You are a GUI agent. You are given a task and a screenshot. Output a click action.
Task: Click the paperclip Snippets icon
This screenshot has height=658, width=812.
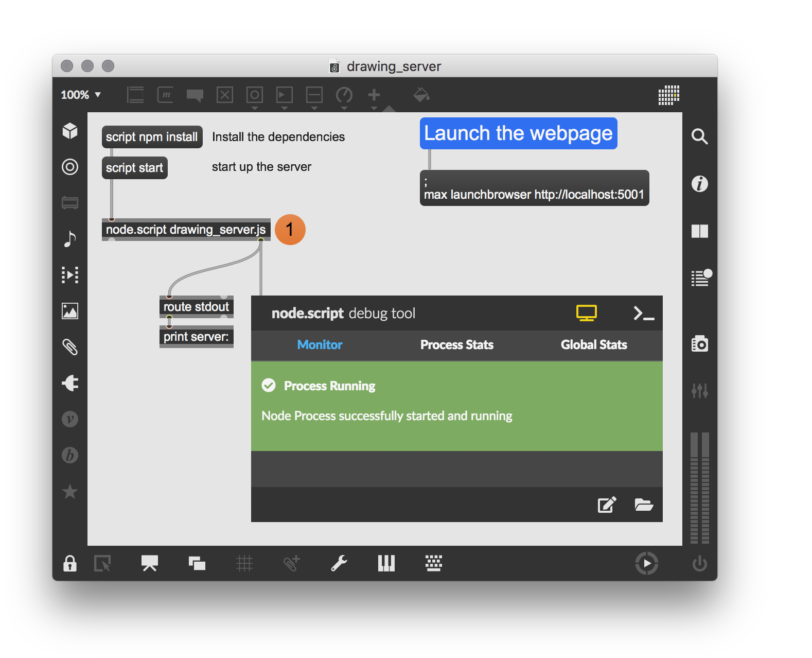coord(70,347)
